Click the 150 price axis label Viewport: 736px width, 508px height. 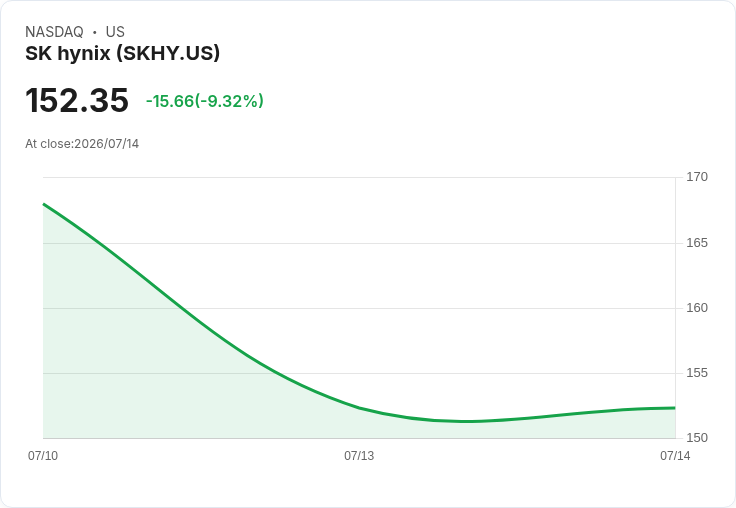697,438
